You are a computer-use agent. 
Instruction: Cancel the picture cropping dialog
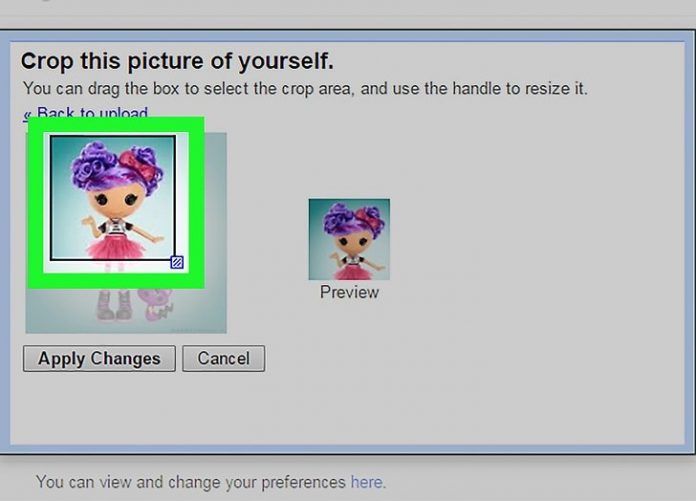tap(224, 359)
